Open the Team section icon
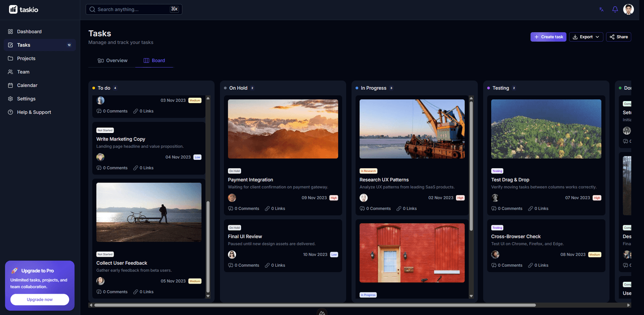 point(10,72)
